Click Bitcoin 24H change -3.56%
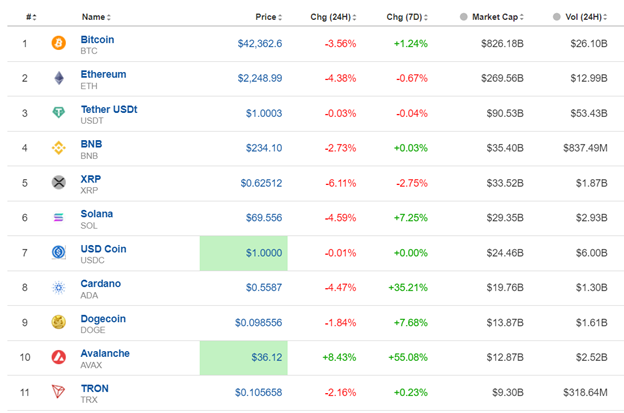The width and height of the screenshot is (624, 413). [x=340, y=43]
